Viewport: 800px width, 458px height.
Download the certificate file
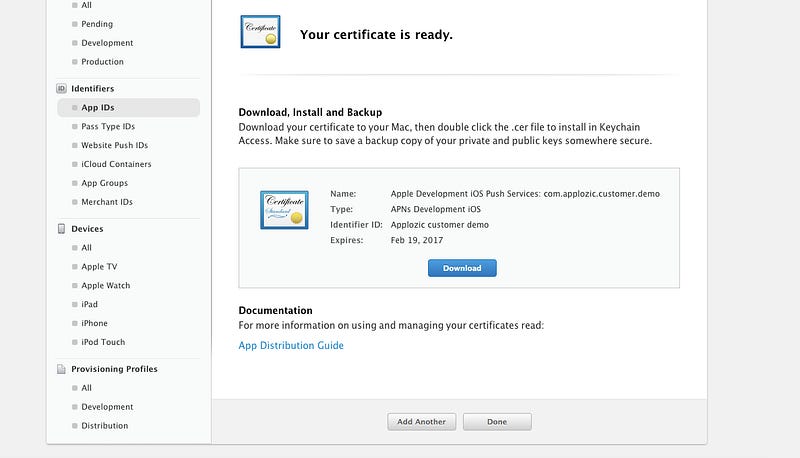pos(462,268)
